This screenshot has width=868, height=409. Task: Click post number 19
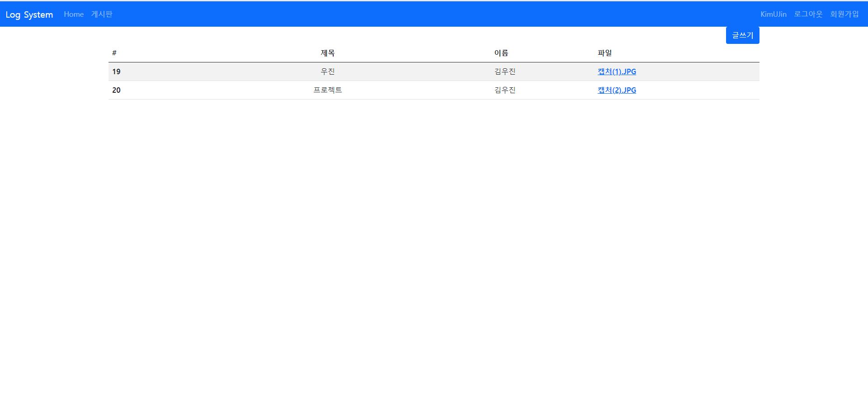pos(116,71)
